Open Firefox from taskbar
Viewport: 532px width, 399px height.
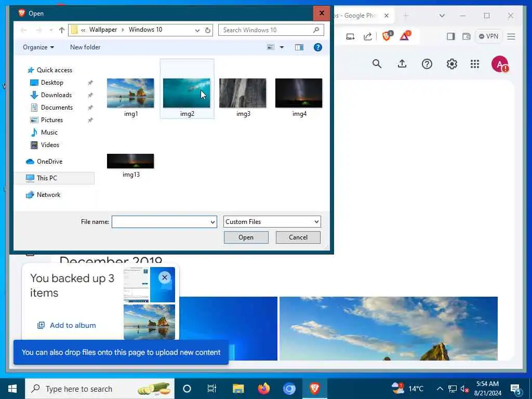tap(263, 389)
